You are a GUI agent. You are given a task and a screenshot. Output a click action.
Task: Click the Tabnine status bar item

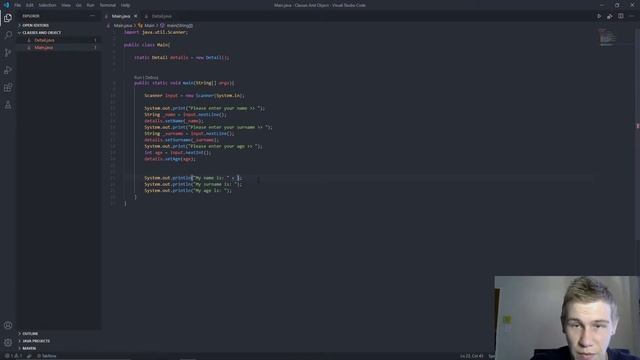coord(47,356)
